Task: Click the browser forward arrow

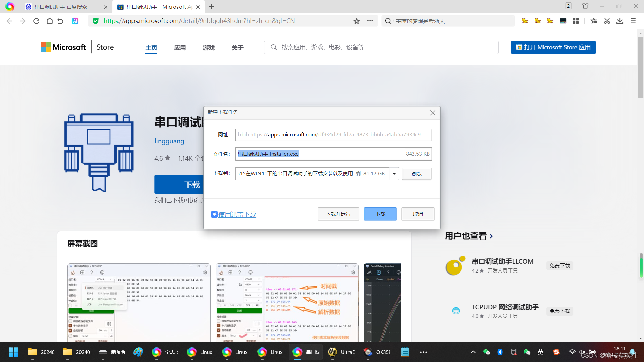Action: pyautogui.click(x=23, y=21)
